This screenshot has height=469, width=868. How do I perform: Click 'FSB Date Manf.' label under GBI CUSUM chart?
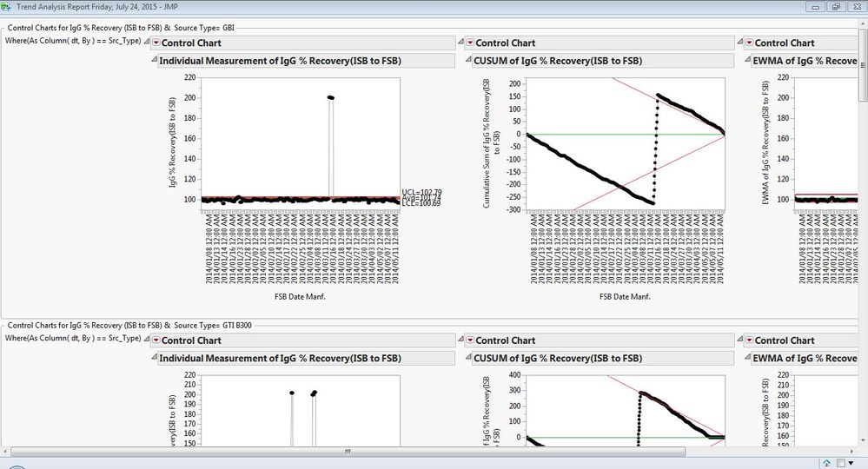tap(625, 296)
